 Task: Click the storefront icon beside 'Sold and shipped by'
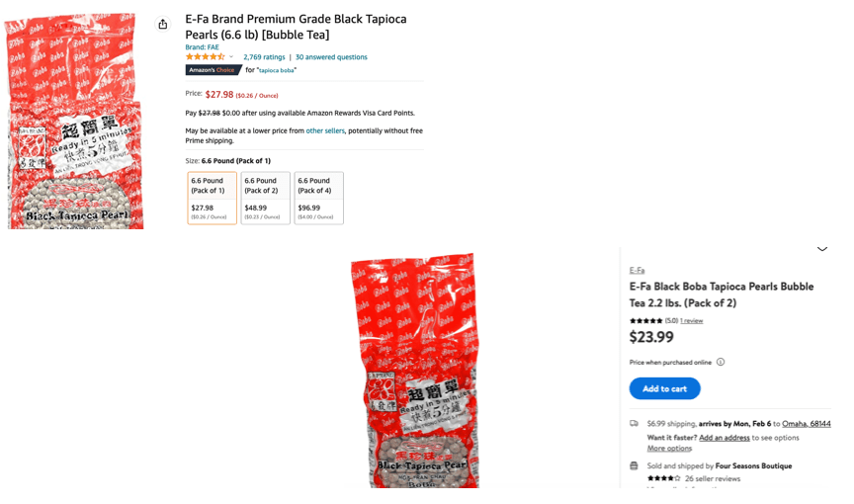[635, 465]
